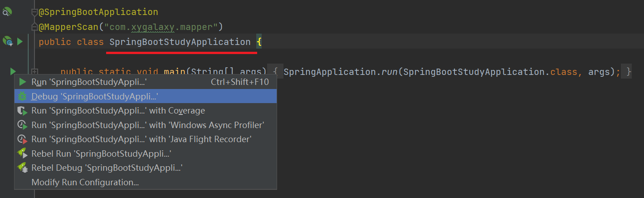Viewport: 644px width, 198px height.
Task: Click the Windows Async Profiler clock icon
Action: (x=22, y=125)
